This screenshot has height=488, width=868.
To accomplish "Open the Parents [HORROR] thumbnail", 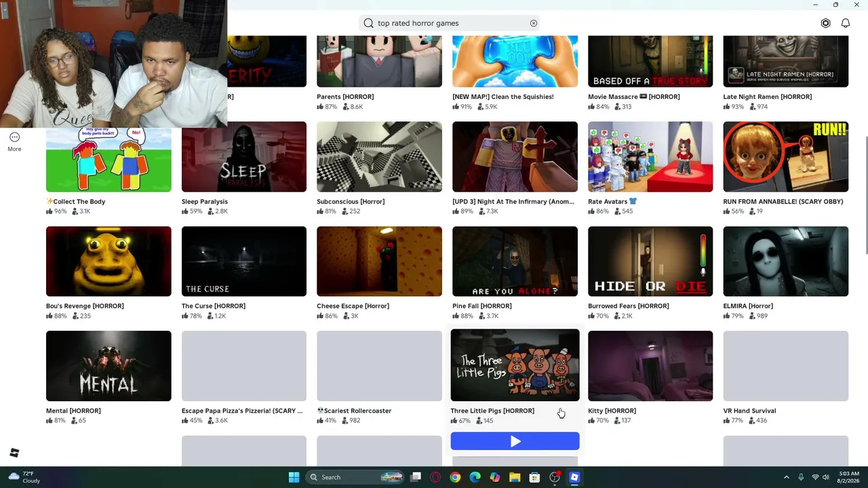I will (x=379, y=62).
